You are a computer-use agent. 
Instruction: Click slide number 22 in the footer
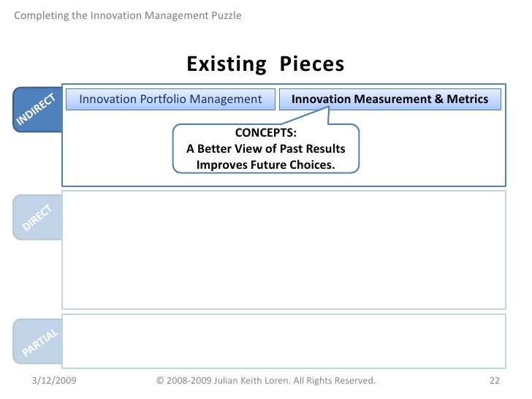(x=495, y=380)
